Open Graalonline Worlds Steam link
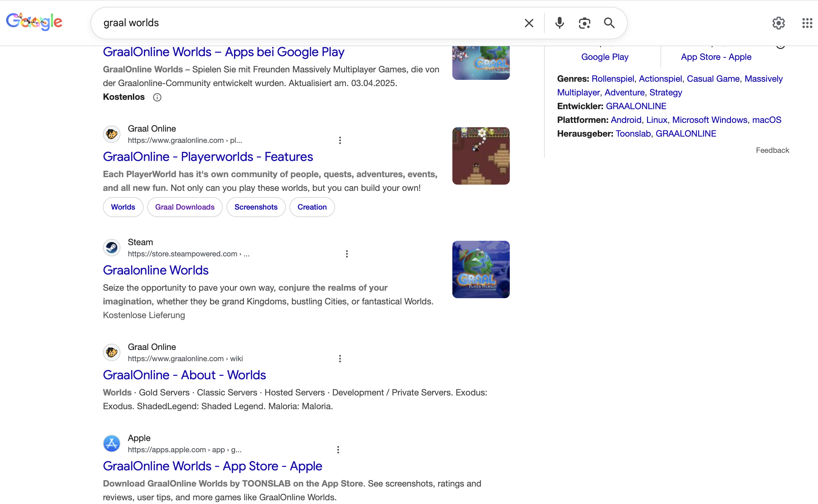The image size is (818, 504). pyautogui.click(x=156, y=270)
